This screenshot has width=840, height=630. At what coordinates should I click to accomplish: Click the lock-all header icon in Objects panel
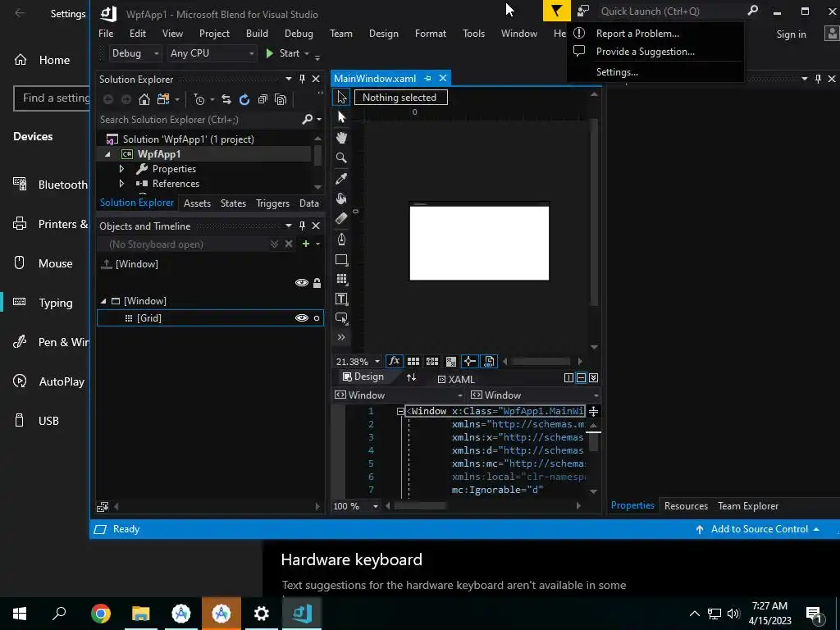click(x=317, y=283)
